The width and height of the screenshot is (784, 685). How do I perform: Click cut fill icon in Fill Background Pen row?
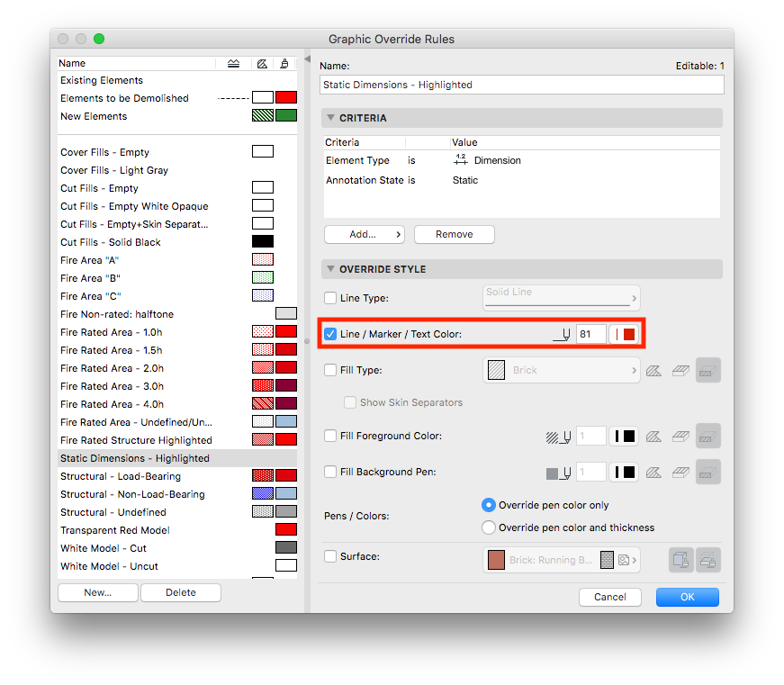point(708,473)
